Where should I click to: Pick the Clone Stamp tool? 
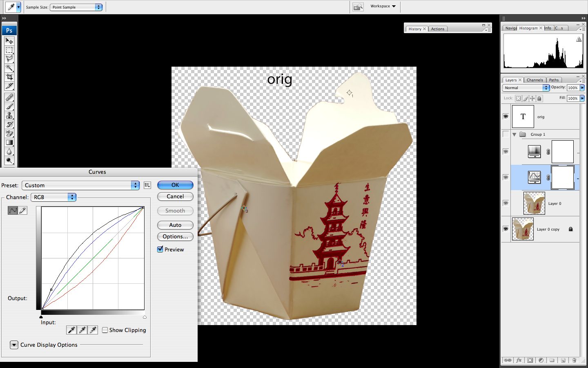coord(9,115)
